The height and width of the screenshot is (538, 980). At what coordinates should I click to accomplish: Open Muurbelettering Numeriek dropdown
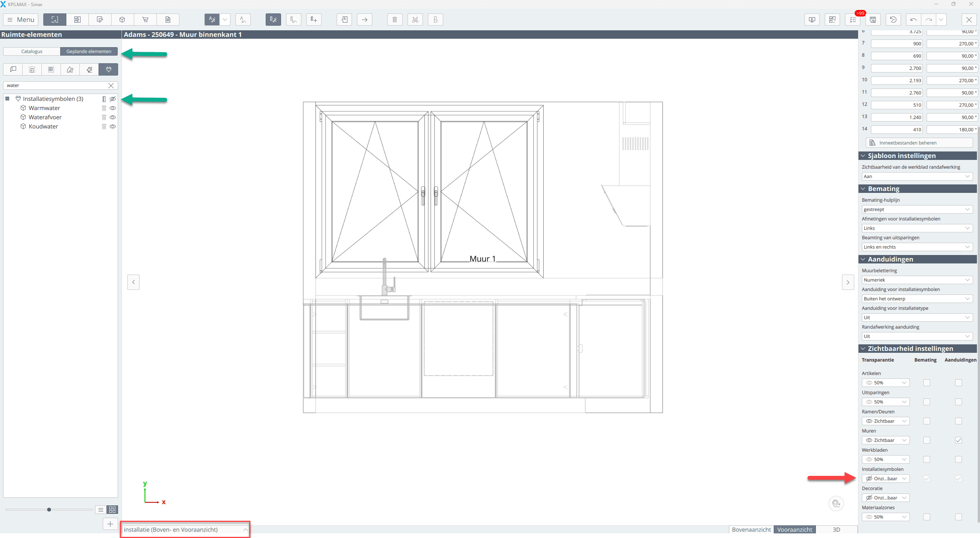pos(916,280)
